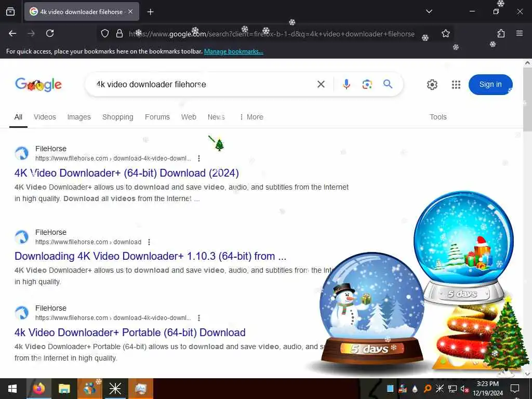
Task: Reload the current page
Action: point(50,33)
